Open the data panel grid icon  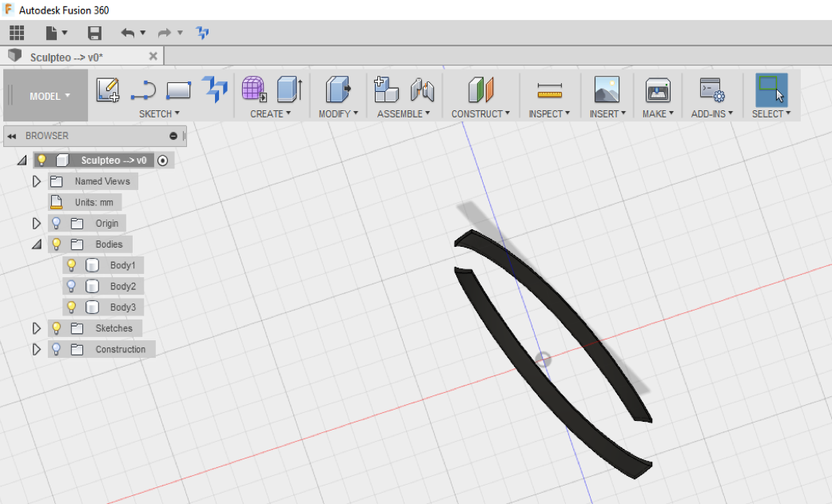coord(17,33)
